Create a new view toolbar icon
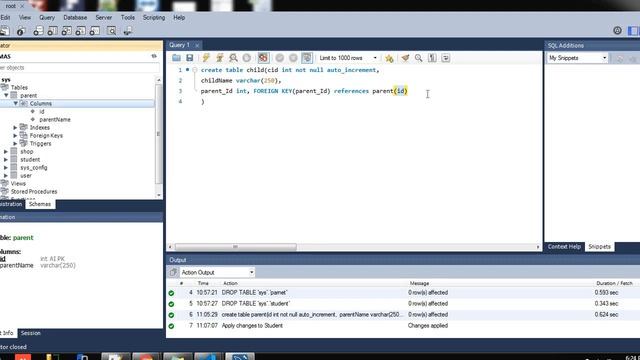This screenshot has width=640, height=360. [x=67, y=31]
